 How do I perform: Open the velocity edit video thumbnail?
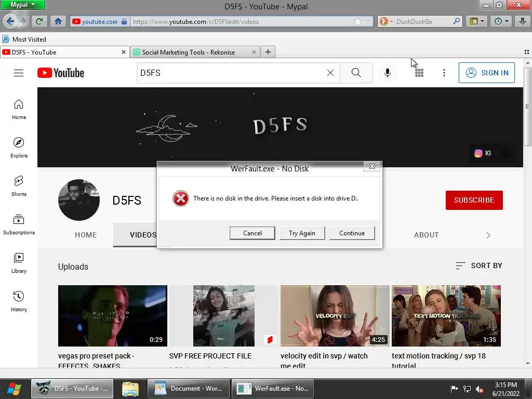[x=335, y=316]
